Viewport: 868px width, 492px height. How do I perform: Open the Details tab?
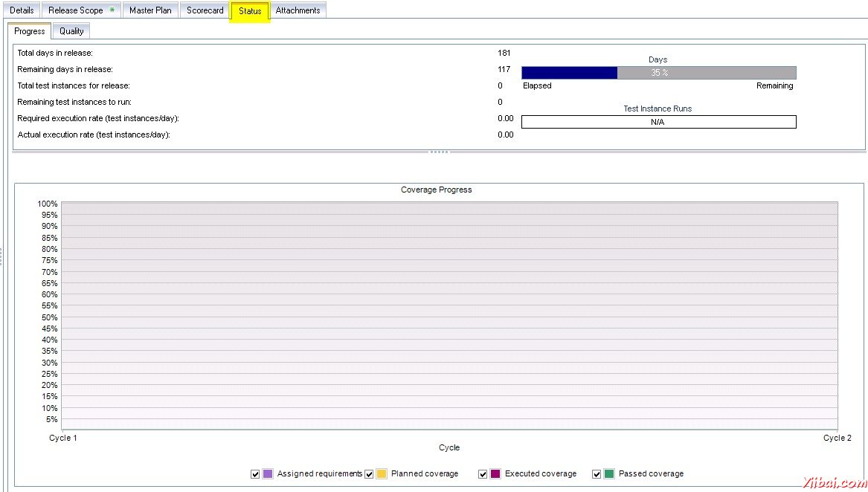click(22, 10)
